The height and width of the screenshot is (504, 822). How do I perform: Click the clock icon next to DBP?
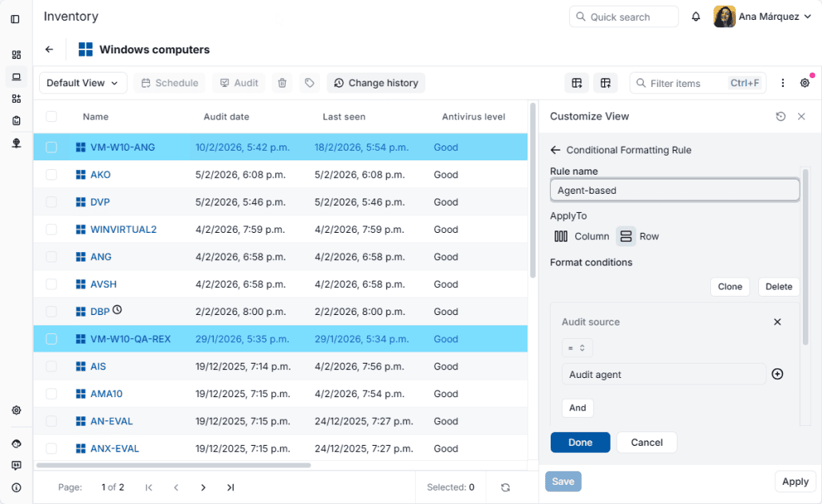117,309
